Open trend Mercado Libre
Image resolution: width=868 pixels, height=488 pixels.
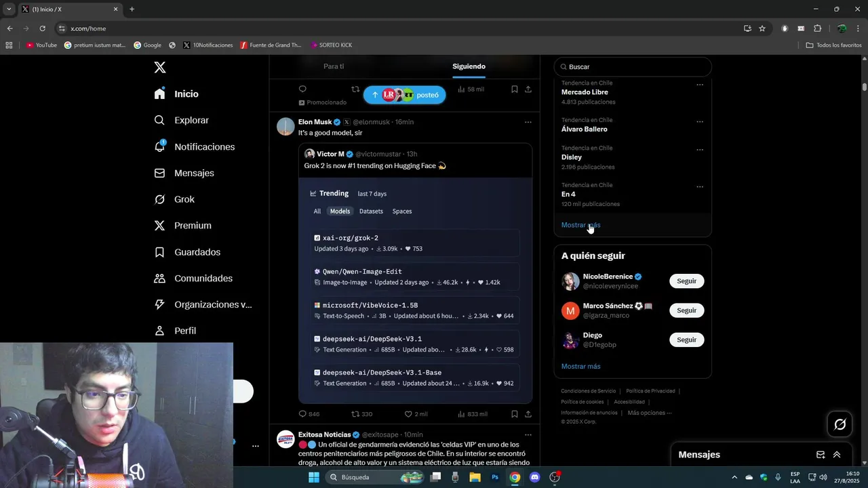(x=585, y=92)
